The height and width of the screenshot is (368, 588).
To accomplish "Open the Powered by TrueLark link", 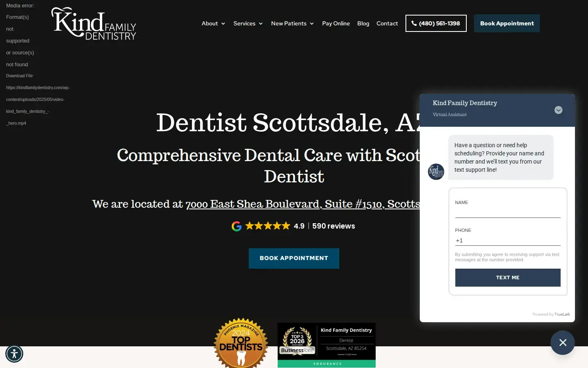I will click(x=551, y=314).
